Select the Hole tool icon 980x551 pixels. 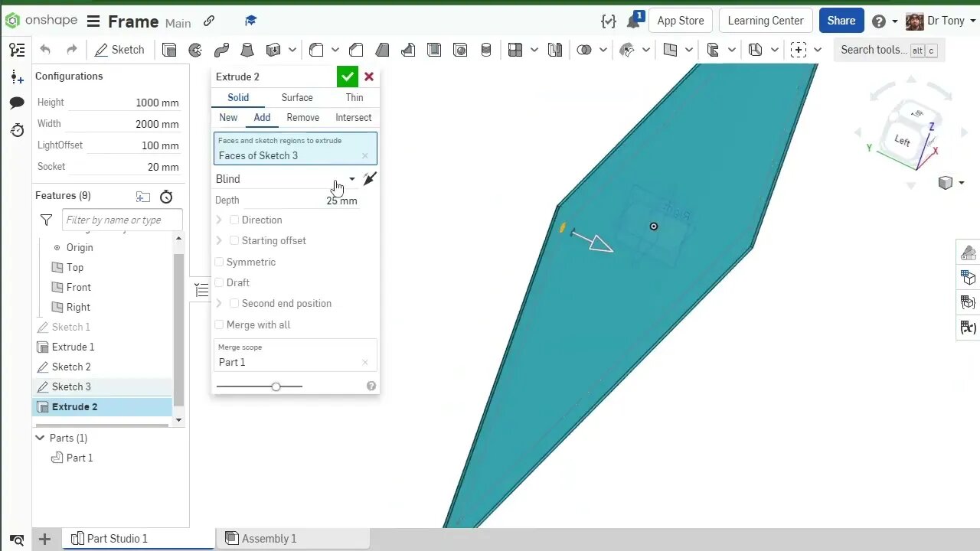coord(460,50)
